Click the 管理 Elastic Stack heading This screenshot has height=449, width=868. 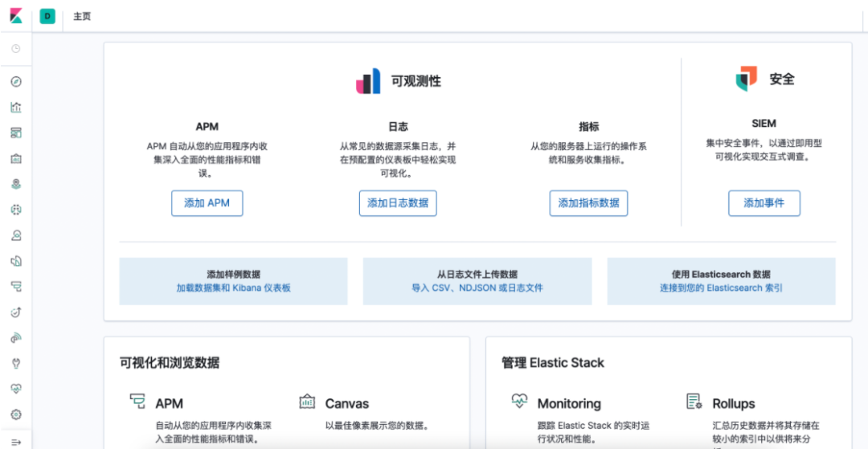(x=553, y=363)
